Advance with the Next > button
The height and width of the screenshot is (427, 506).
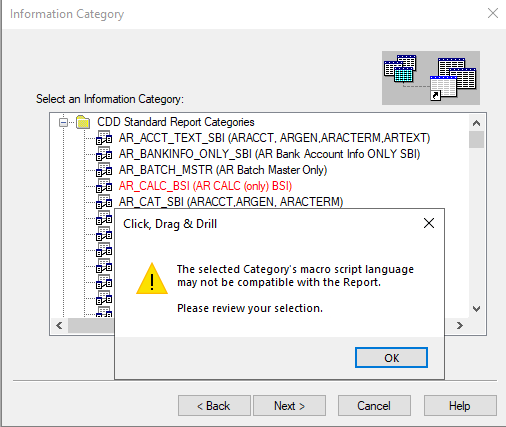(289, 406)
